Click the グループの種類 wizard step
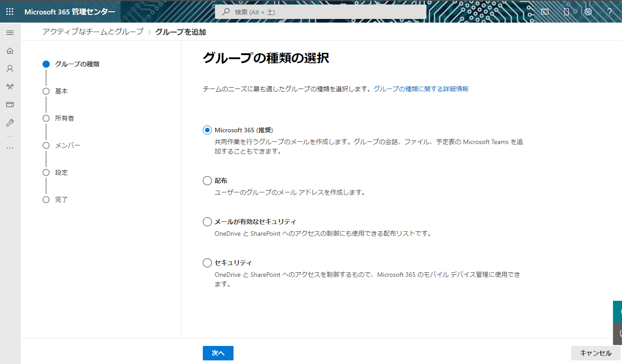 click(x=71, y=64)
